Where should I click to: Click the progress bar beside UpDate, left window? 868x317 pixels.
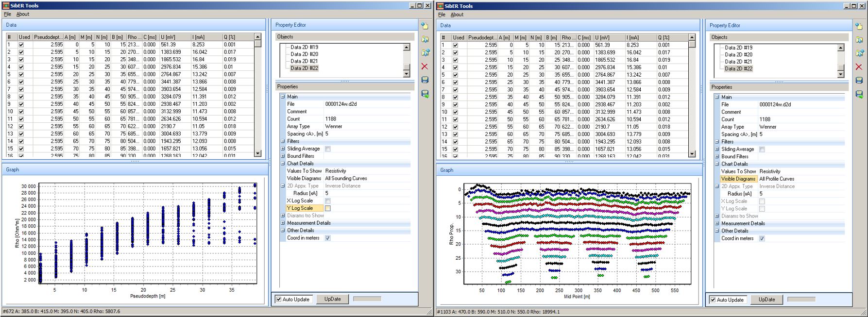point(367,299)
